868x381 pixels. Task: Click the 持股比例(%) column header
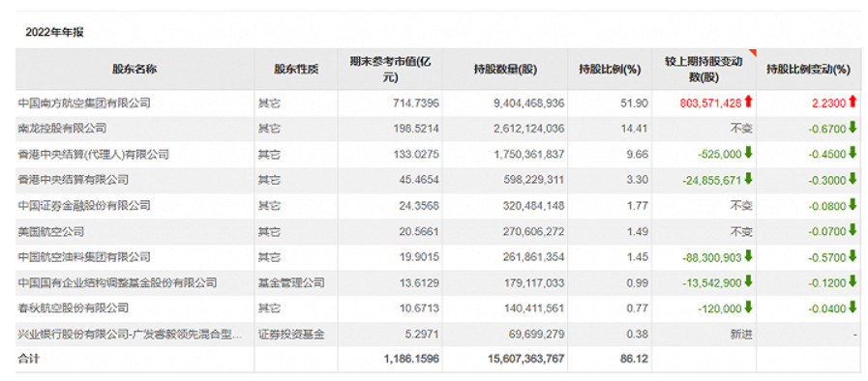(610, 70)
